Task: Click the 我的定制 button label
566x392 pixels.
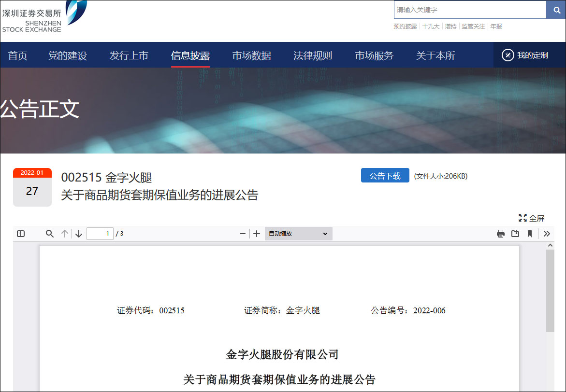Action: pyautogui.click(x=533, y=55)
